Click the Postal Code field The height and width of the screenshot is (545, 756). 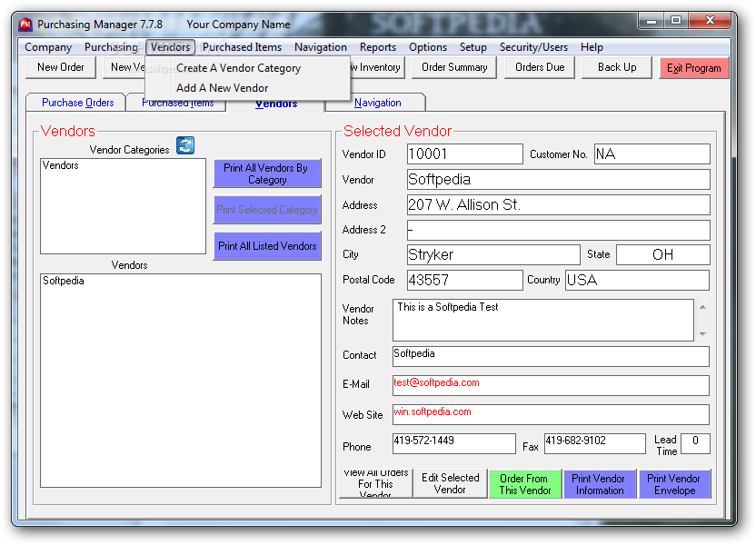click(x=465, y=280)
